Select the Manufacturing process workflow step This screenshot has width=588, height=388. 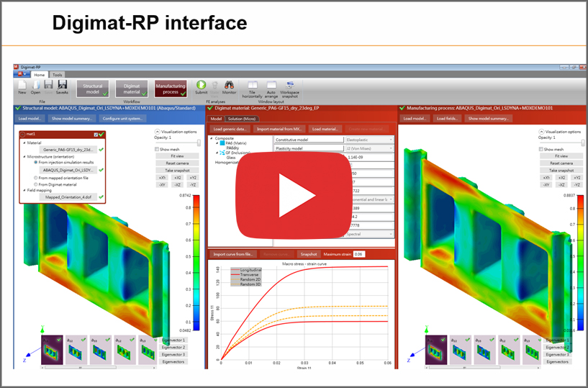[x=171, y=89]
